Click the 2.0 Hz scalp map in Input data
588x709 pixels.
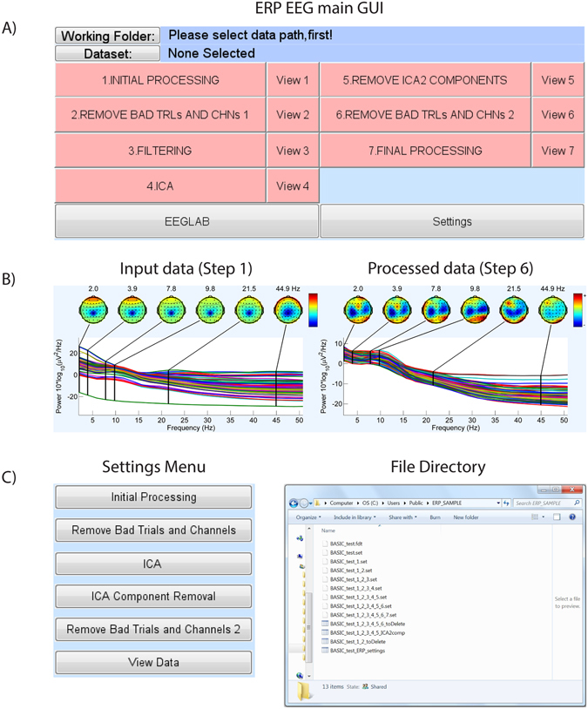pos(93,310)
